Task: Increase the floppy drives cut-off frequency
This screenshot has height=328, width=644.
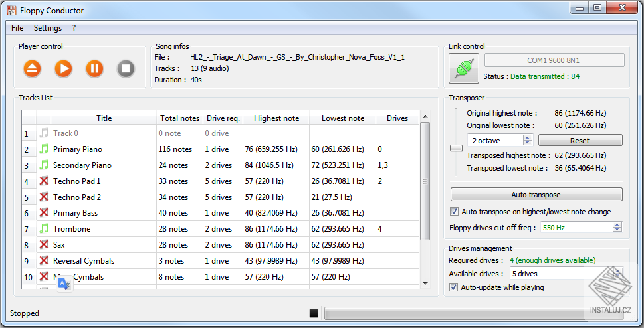Action: tap(617, 224)
